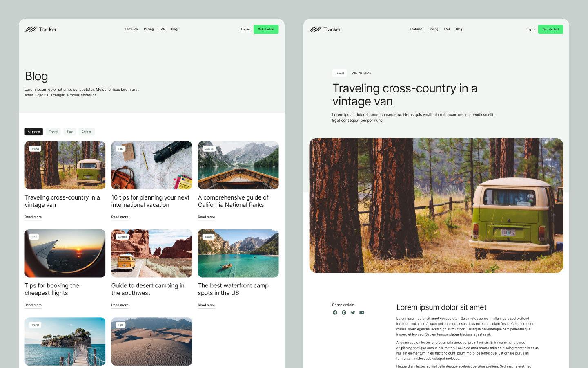
Task: Share the article on Pinterest
Action: (344, 312)
